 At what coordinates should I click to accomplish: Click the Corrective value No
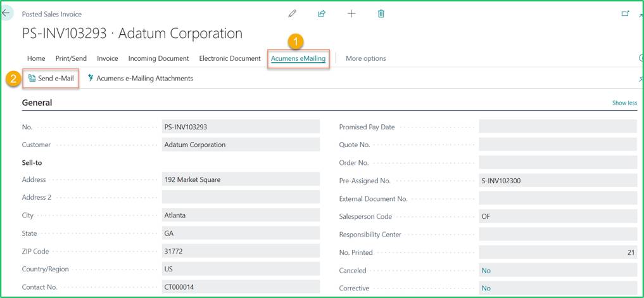[x=486, y=288]
